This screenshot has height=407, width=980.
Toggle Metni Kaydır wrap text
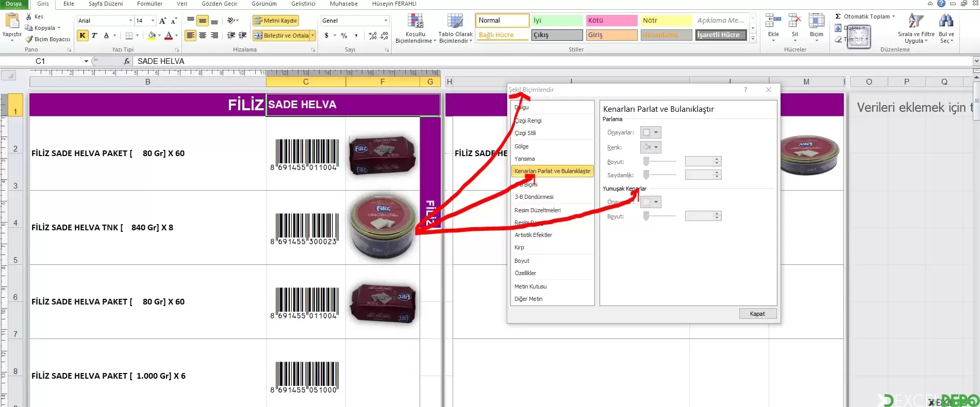[x=275, y=21]
